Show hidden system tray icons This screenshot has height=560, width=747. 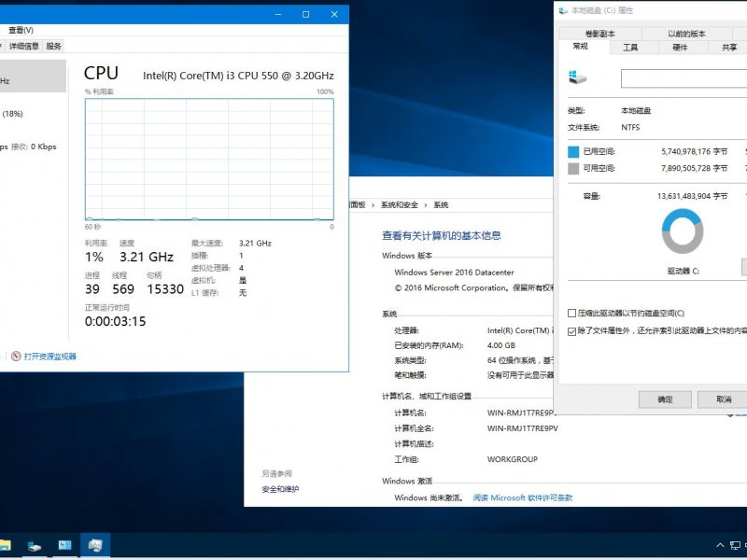[720, 545]
